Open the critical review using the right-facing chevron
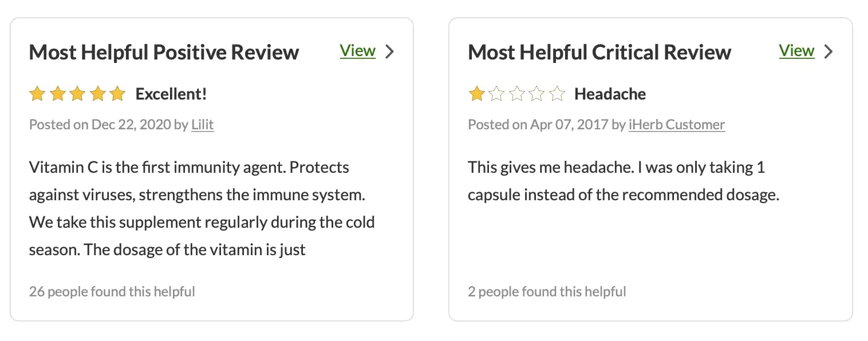868x341 pixels. click(x=828, y=51)
